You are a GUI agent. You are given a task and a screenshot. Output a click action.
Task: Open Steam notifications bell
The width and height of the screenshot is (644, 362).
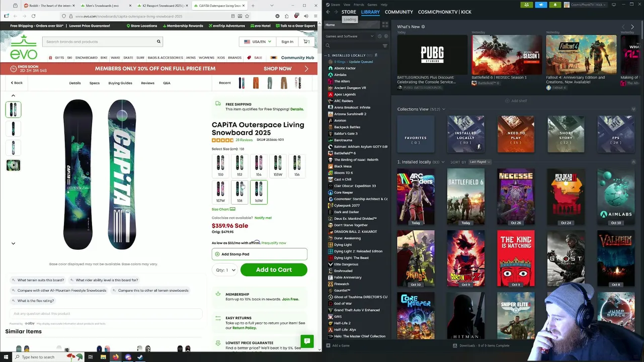[555, 5]
